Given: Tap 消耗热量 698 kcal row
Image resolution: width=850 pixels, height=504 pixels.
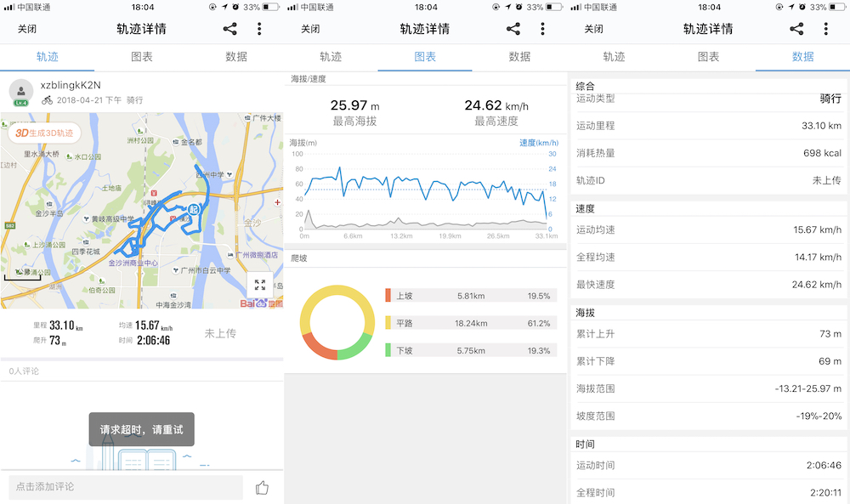Looking at the screenshot, I should pyautogui.click(x=709, y=153).
